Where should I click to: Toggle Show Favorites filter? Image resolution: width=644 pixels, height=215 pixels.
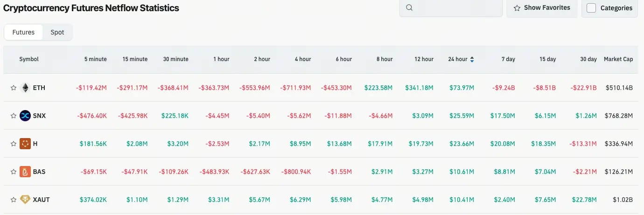coord(542,8)
